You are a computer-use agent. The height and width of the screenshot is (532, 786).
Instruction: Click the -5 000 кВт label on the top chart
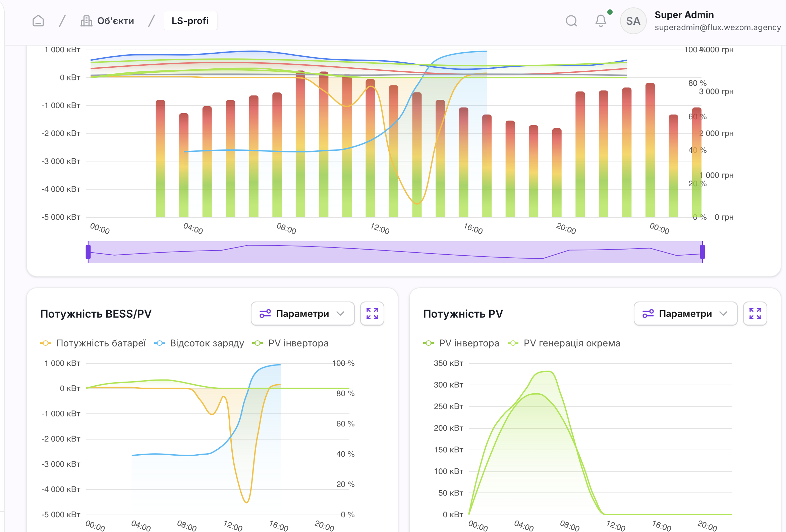click(x=61, y=217)
